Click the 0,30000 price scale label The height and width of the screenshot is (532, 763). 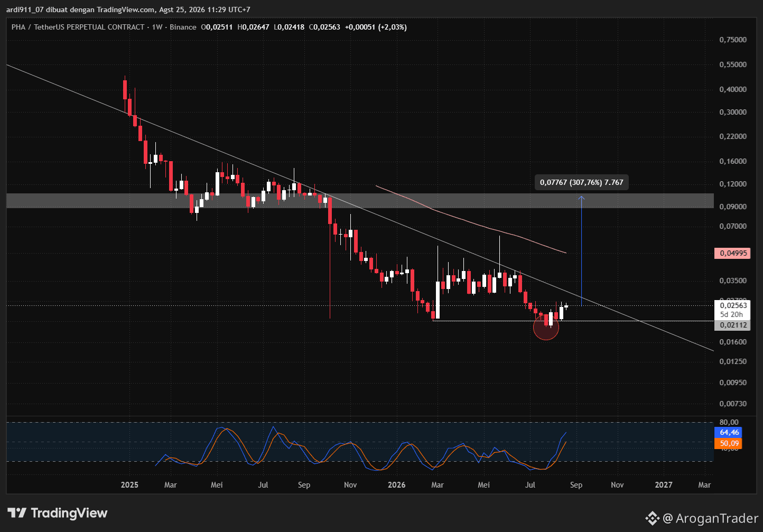(733, 112)
